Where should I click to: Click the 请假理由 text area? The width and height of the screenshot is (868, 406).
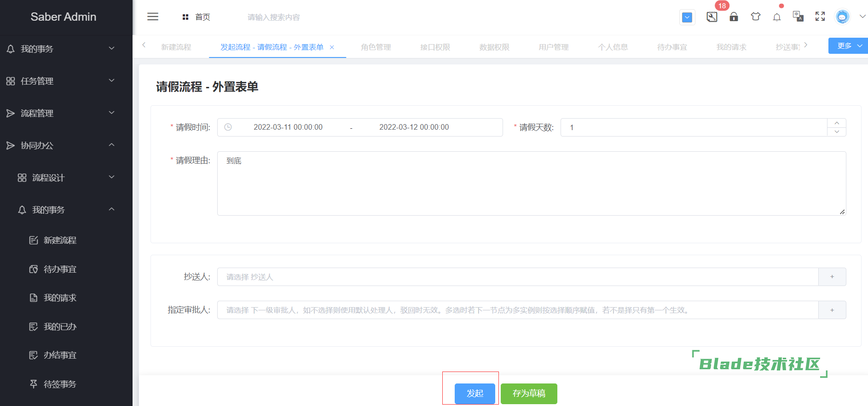tap(532, 183)
